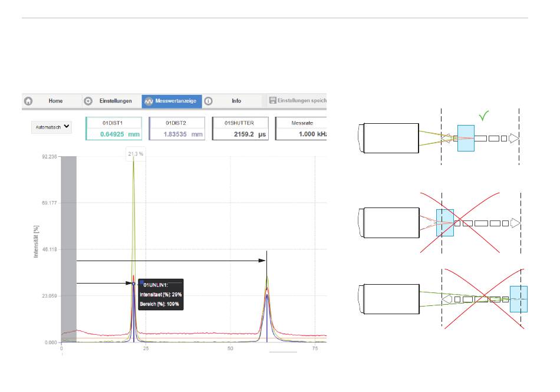Open the Info tab
Screen dimensions: 560x392
236,101
